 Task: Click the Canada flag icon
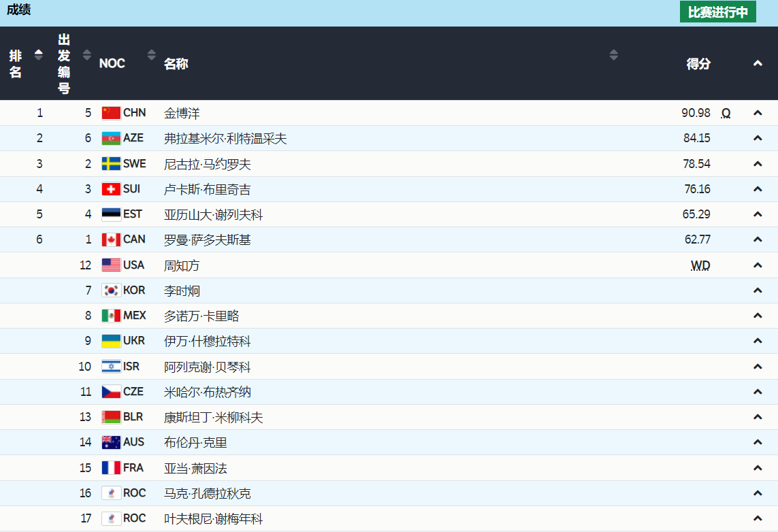coord(111,239)
